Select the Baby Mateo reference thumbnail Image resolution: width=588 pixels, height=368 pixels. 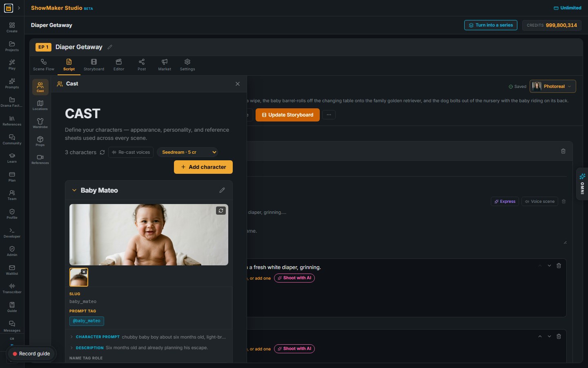click(78, 277)
